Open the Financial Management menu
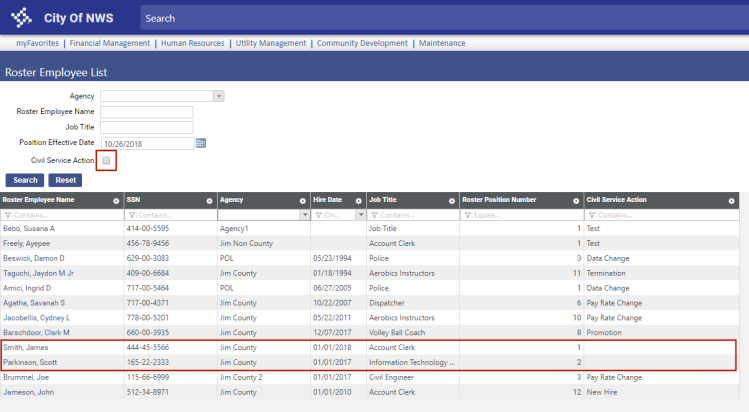The image size is (749, 412). pos(110,43)
